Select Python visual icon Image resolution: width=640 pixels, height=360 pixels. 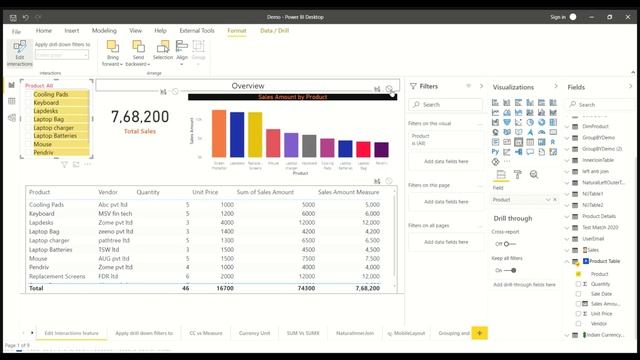coord(495,152)
